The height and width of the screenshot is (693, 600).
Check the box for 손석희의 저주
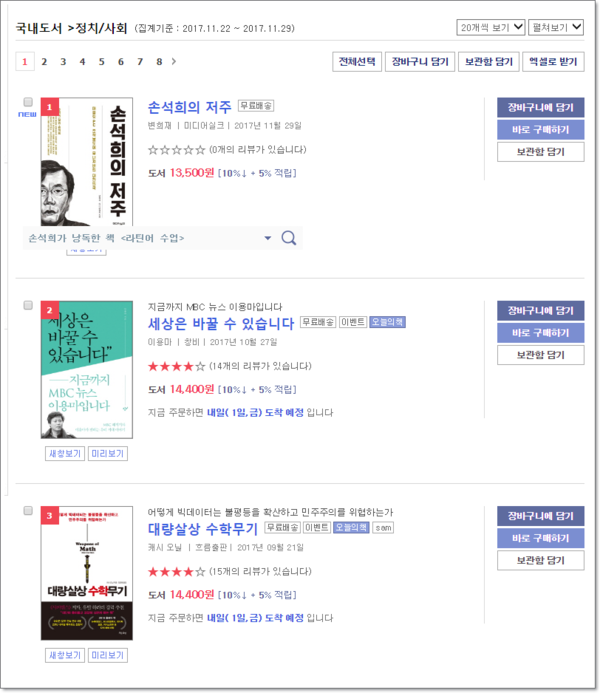[28, 102]
